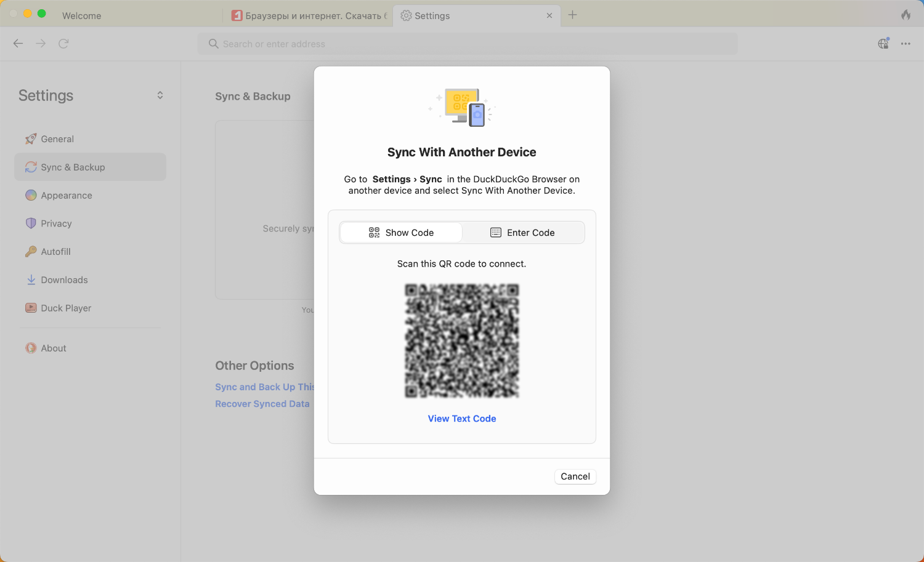Click the QR icon on Show Code
Image resolution: width=924 pixels, height=562 pixels.
[x=374, y=233]
